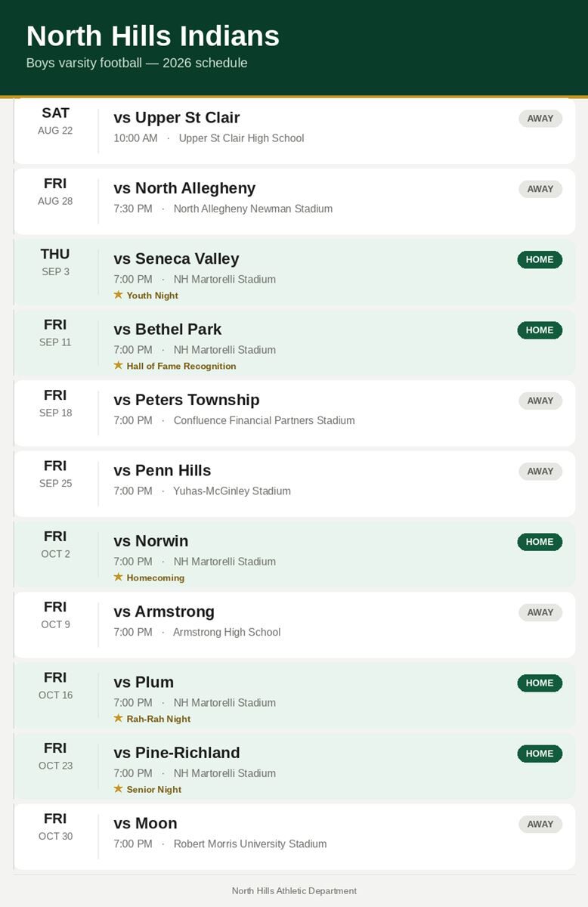Viewport: 588px width, 907px height.
Task: Click HOME badge for Pine-Richland game
Action: [540, 754]
